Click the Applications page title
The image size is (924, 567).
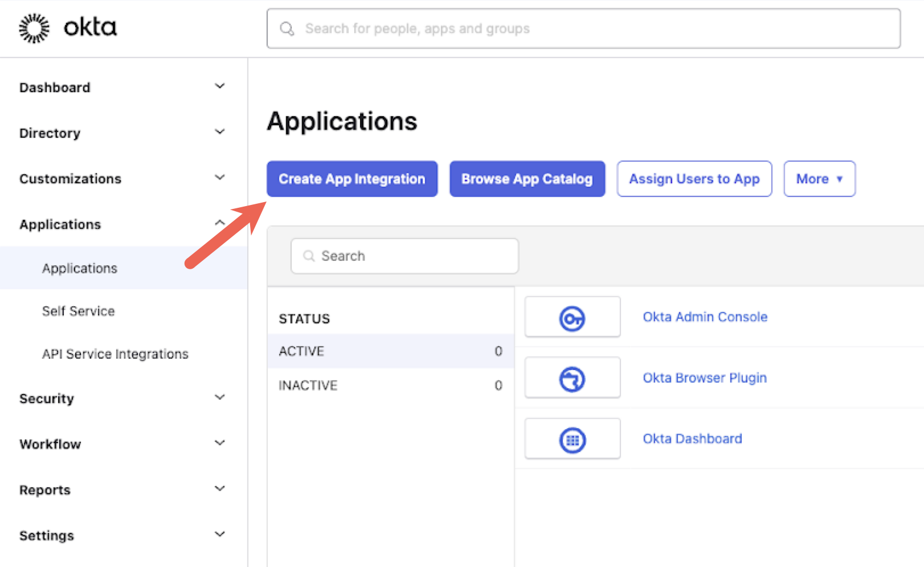coord(342,121)
